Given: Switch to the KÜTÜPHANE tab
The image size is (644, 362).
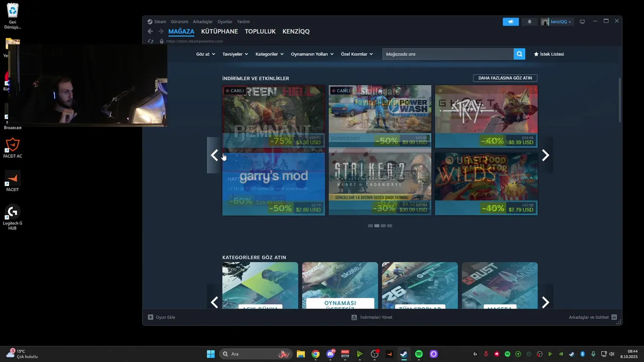Looking at the screenshot, I should [x=219, y=31].
